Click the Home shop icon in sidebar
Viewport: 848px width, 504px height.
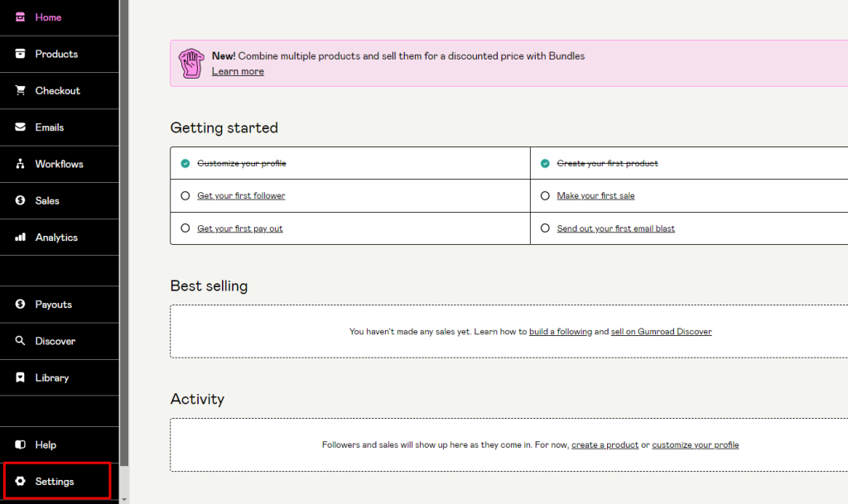(20, 17)
